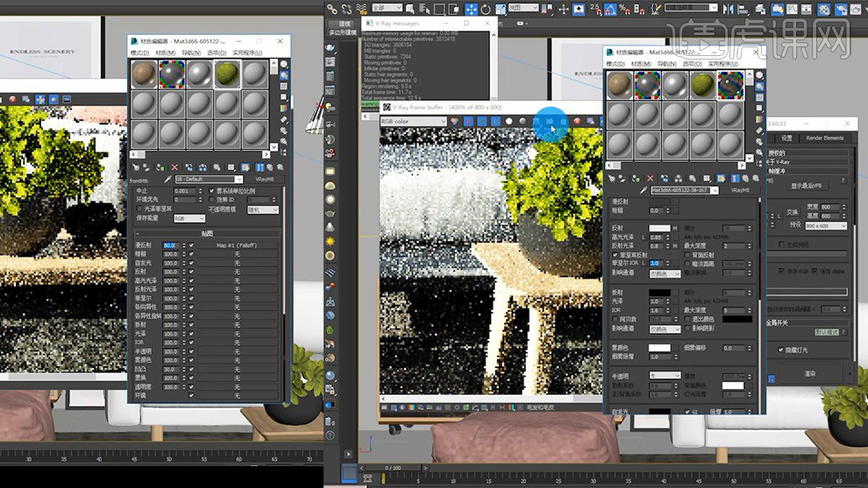Open RGB color channel dropdown in frame buffer

pyautogui.click(x=413, y=121)
